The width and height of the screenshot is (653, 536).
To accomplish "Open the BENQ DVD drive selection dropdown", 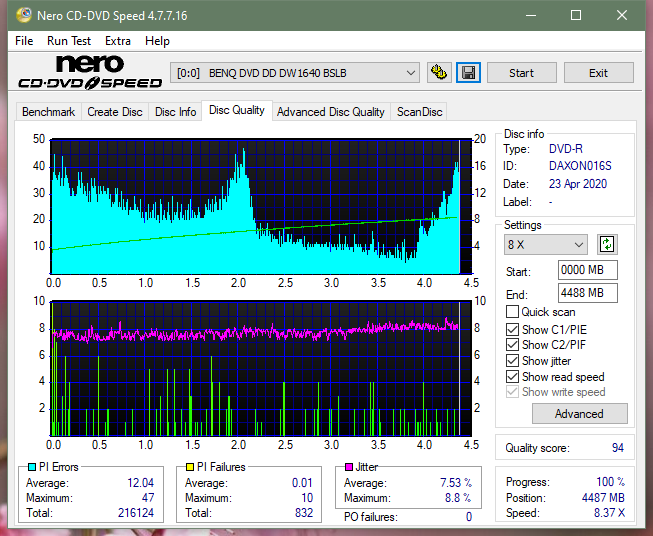I will (x=295, y=73).
